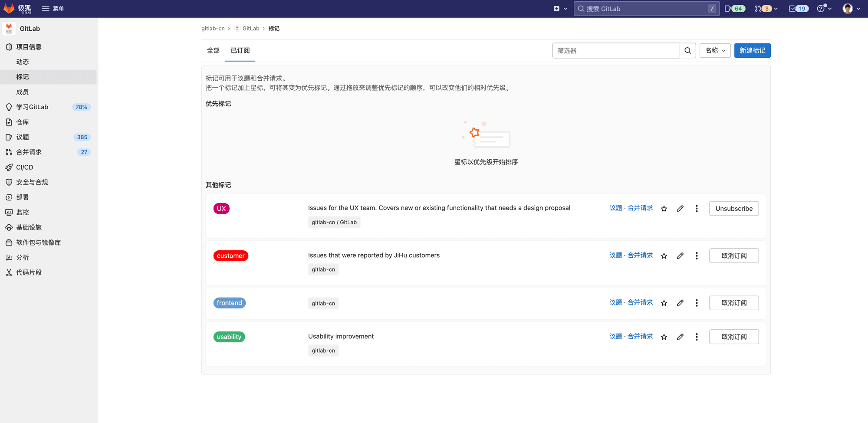The image size is (868, 423).
Task: Open the 名称 sort dropdown
Action: tap(715, 51)
